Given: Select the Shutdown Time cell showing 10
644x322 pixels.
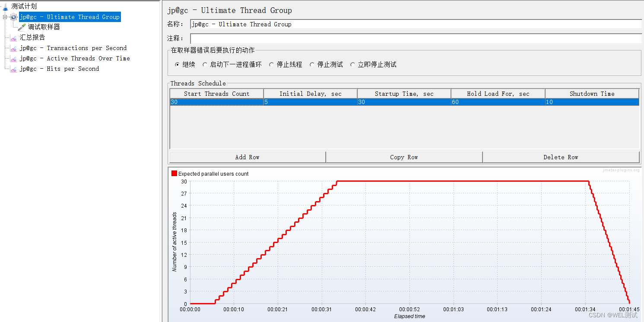Looking at the screenshot, I should coord(592,102).
